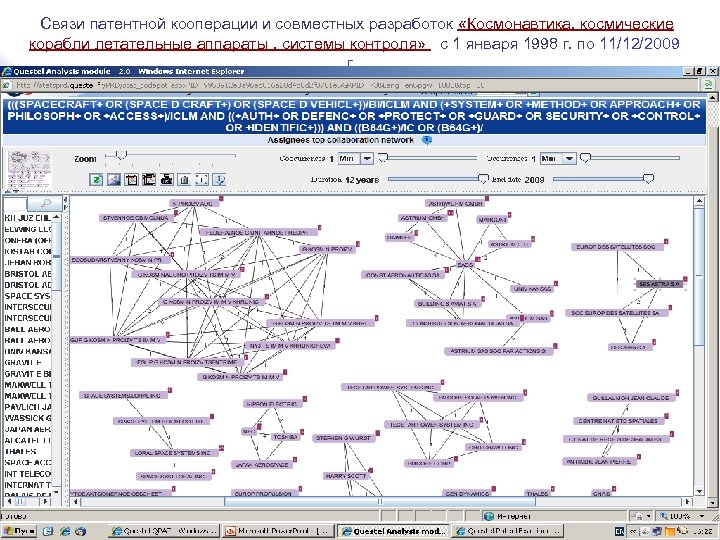Click the purple marker beside ASTRIUM GMBH node
This screenshot has height=540, width=720.
point(450,213)
